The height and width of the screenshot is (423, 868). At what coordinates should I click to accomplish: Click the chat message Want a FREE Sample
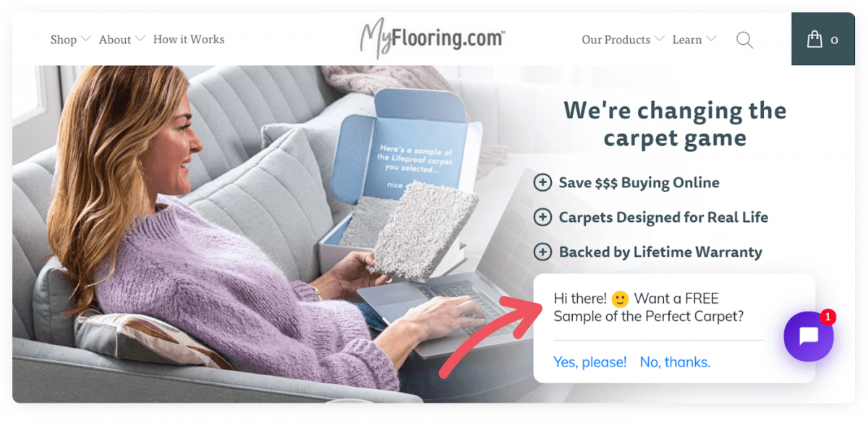pyautogui.click(x=649, y=307)
